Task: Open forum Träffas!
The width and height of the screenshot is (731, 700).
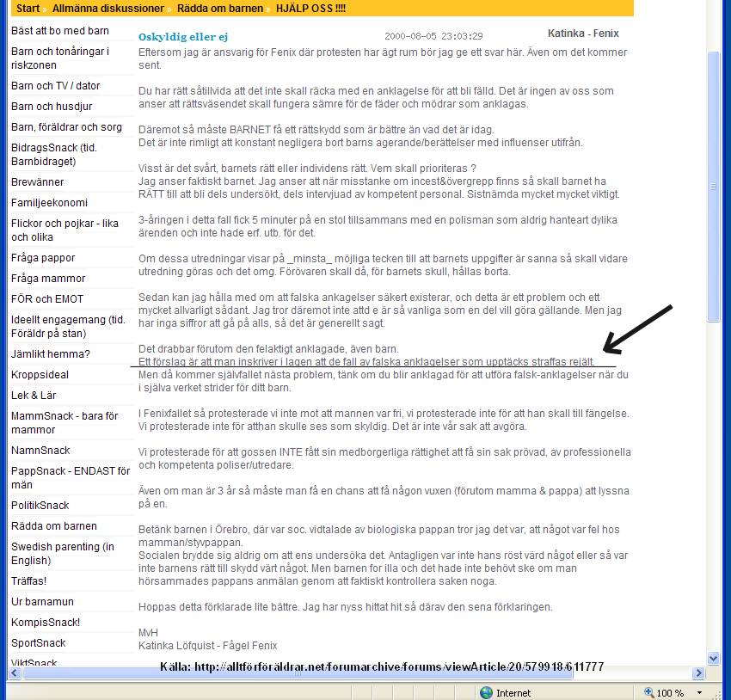Action: 29,580
